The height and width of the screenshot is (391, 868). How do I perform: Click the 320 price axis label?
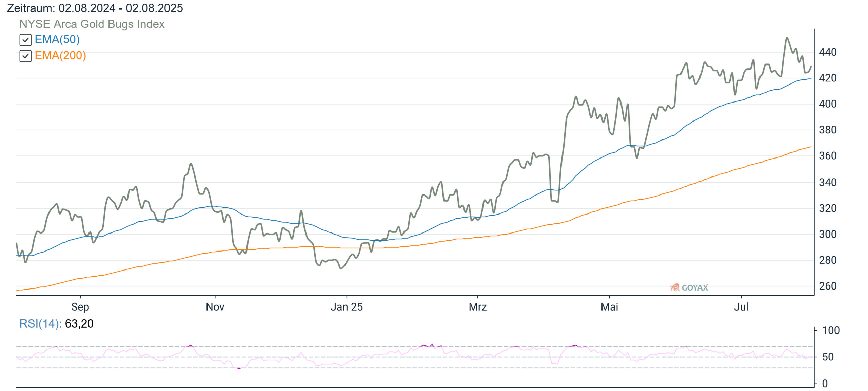828,208
